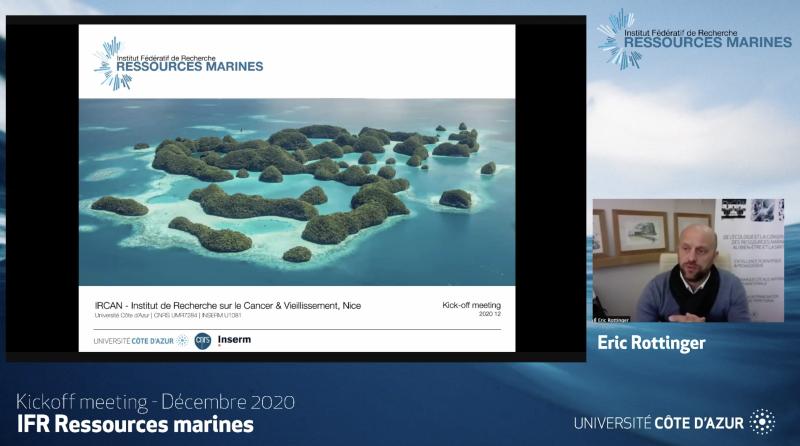Click the CNRS logo on the slide

click(x=202, y=341)
